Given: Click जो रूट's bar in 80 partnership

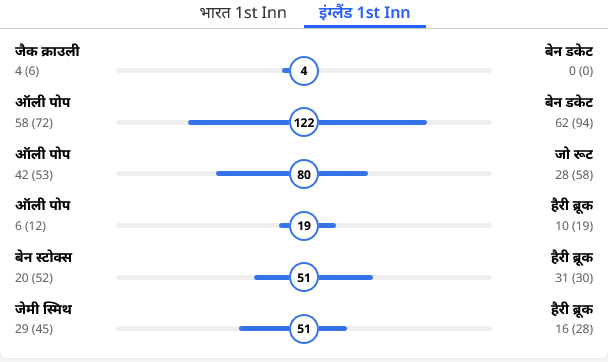Looking at the screenshot, I should (x=343, y=174).
